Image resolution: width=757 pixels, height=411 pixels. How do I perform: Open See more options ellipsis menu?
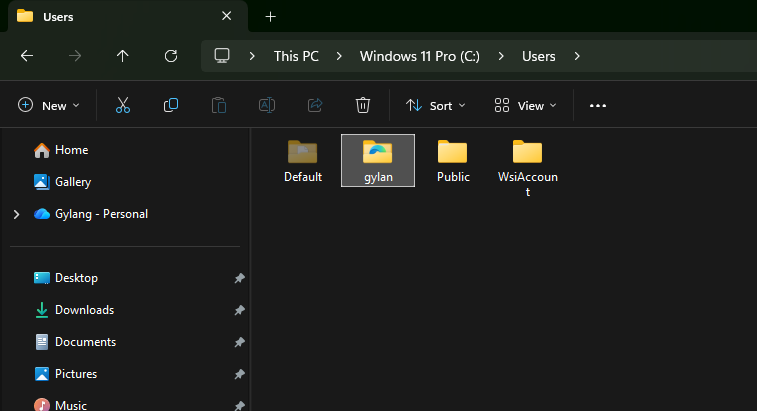coord(598,105)
